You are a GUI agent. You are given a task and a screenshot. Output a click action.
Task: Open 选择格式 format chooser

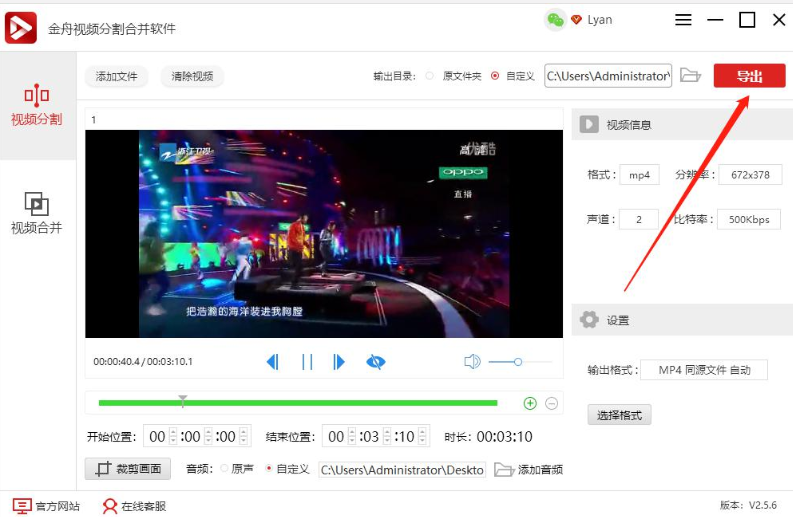point(619,415)
